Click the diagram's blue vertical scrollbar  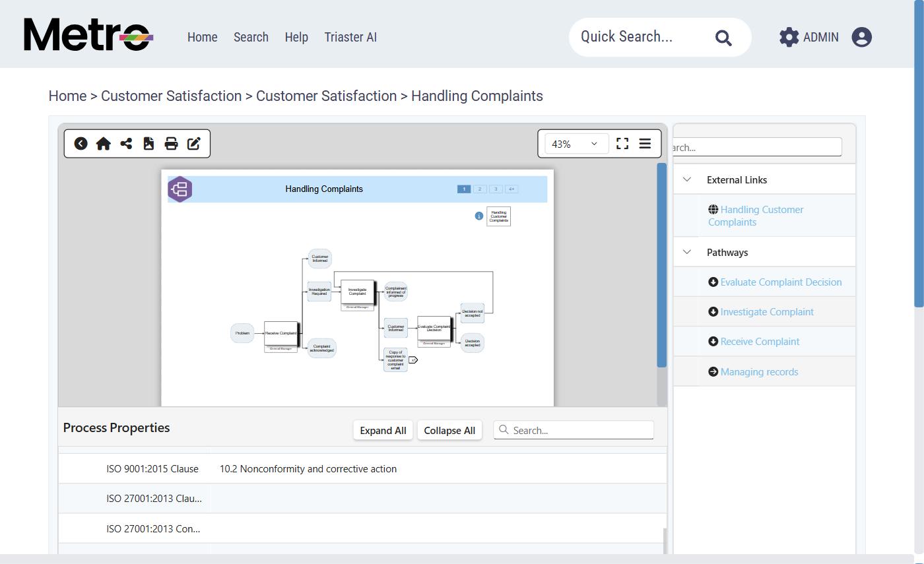661,265
